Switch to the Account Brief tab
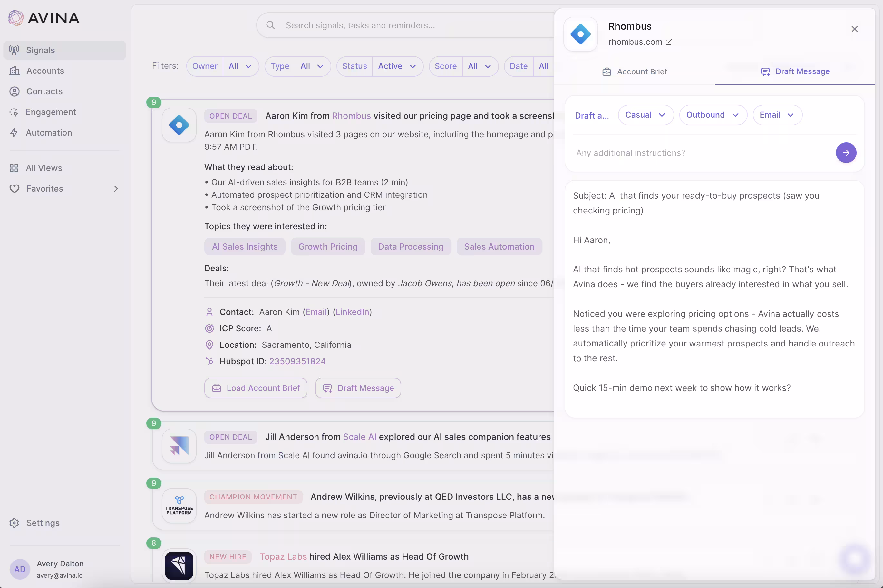The width and height of the screenshot is (883, 588). coord(635,71)
